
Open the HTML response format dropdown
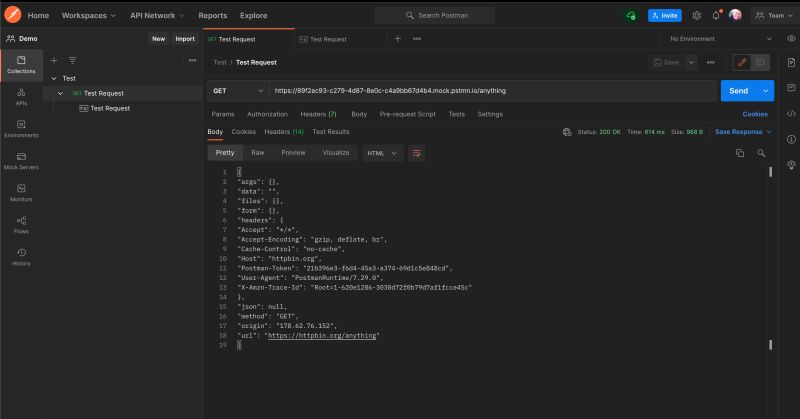click(x=382, y=153)
